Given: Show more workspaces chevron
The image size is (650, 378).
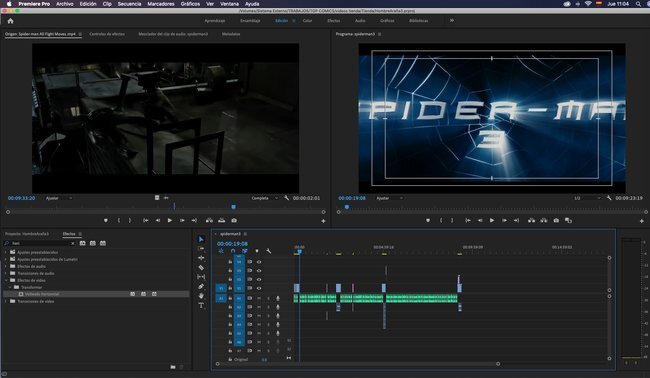Looking at the screenshot, I should (452, 20).
